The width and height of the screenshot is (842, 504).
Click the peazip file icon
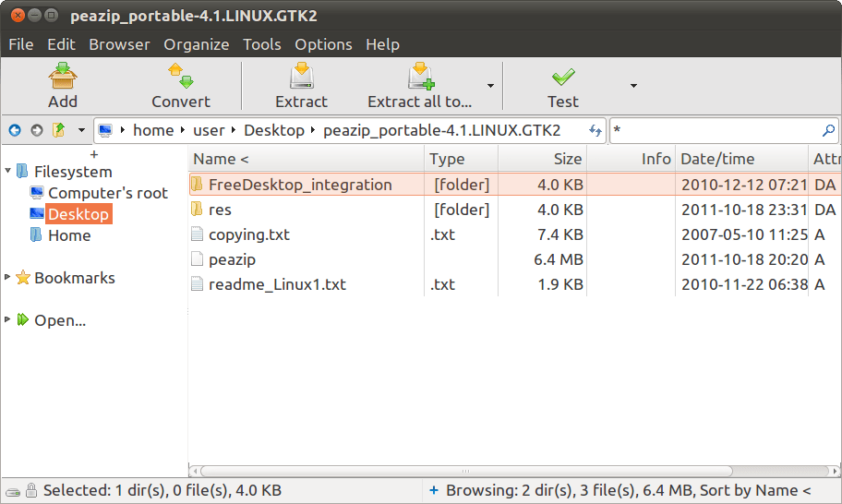pyautogui.click(x=197, y=258)
